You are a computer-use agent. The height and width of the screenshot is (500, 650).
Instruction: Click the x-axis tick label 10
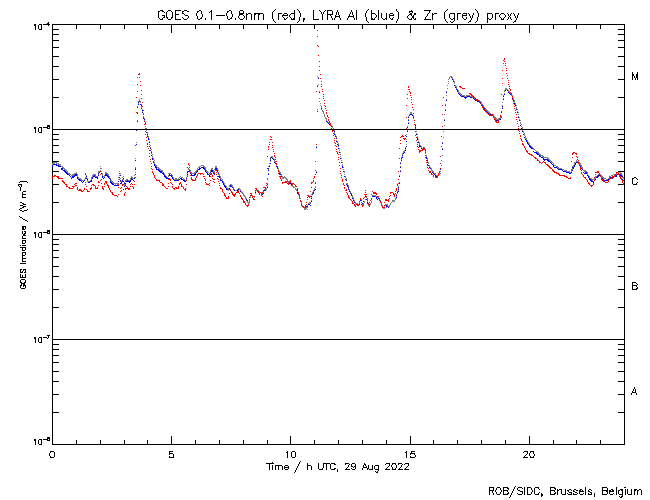tap(290, 454)
